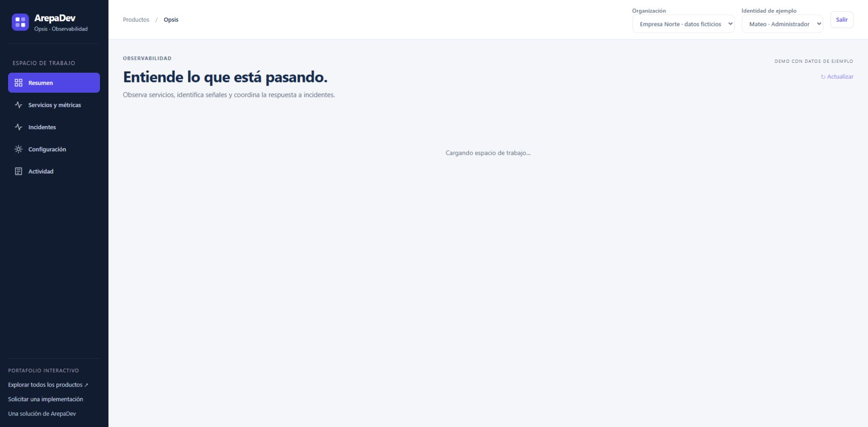This screenshot has height=427, width=868.
Task: Click the Actividad document icon
Action: pos(19,171)
